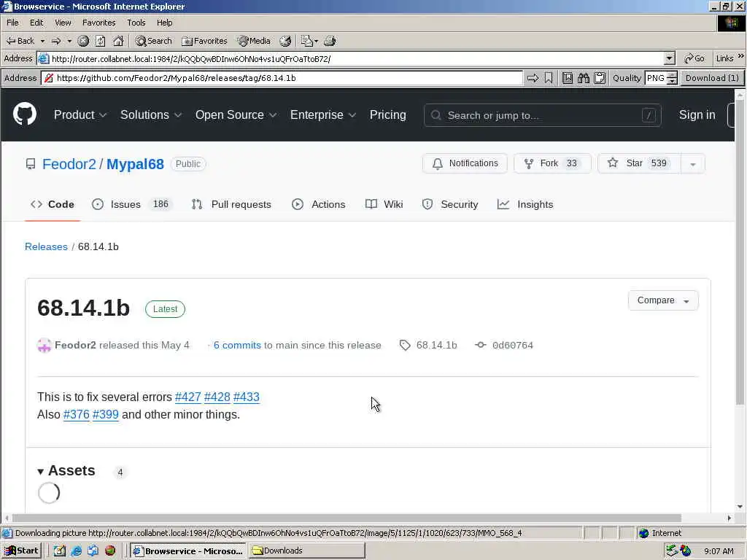Screen dimensions: 747x560
Task: Click the Start button on taskbar
Action: point(22,551)
